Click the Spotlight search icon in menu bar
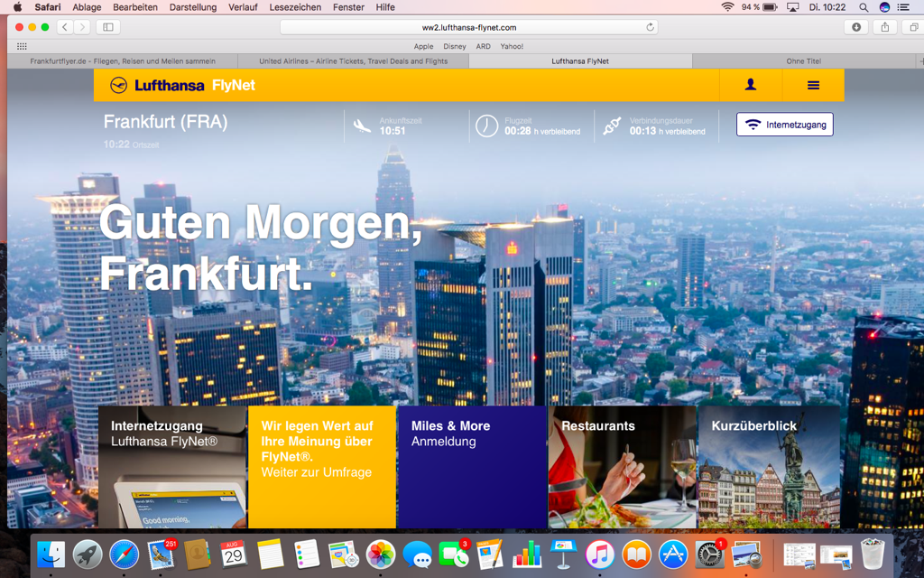924x578 pixels. click(x=864, y=7)
